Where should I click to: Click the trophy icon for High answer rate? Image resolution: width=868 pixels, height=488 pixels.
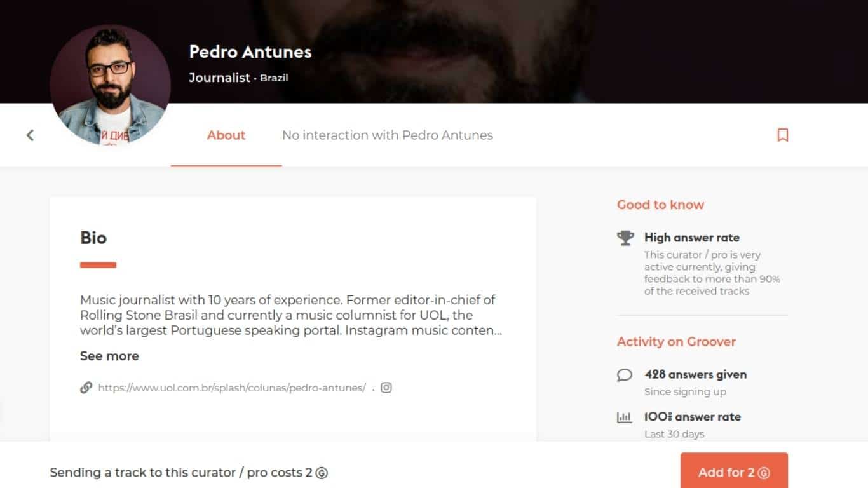coord(625,238)
